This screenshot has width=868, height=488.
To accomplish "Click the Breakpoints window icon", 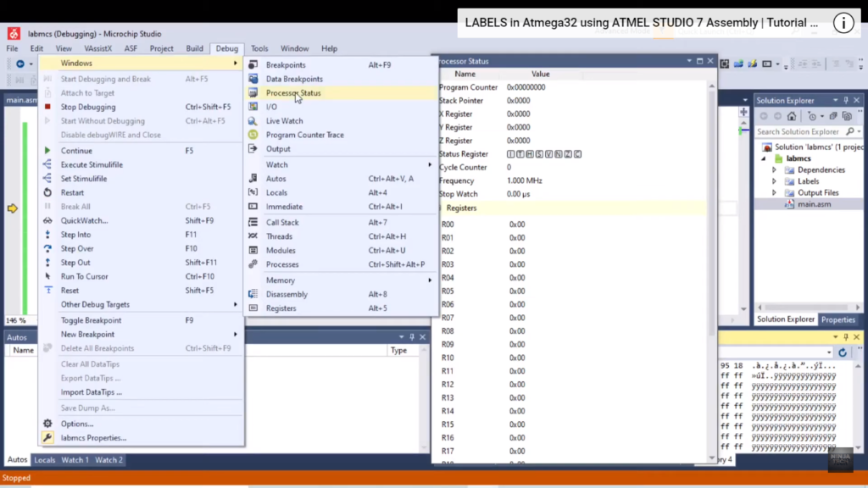I will (253, 64).
